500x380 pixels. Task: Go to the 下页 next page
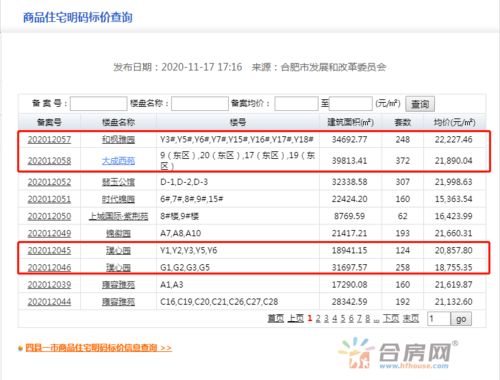[x=391, y=318]
